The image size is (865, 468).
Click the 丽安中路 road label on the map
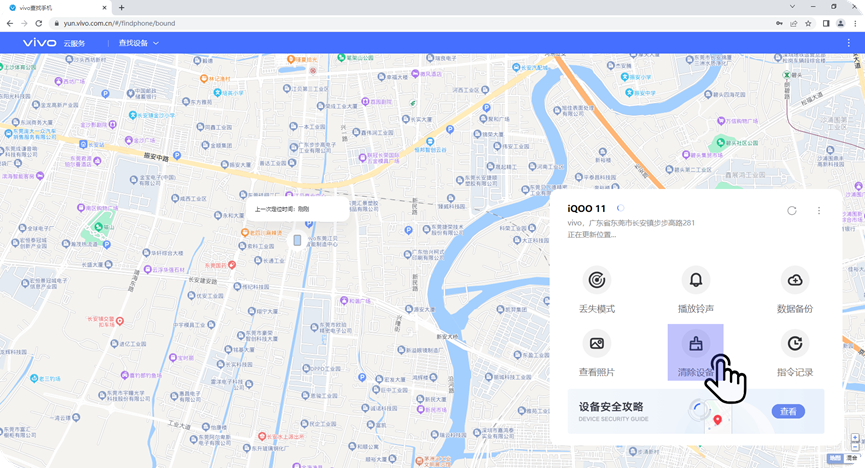[156, 157]
